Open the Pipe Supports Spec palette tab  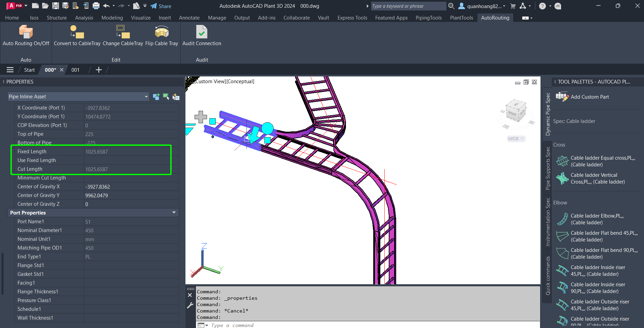548,168
